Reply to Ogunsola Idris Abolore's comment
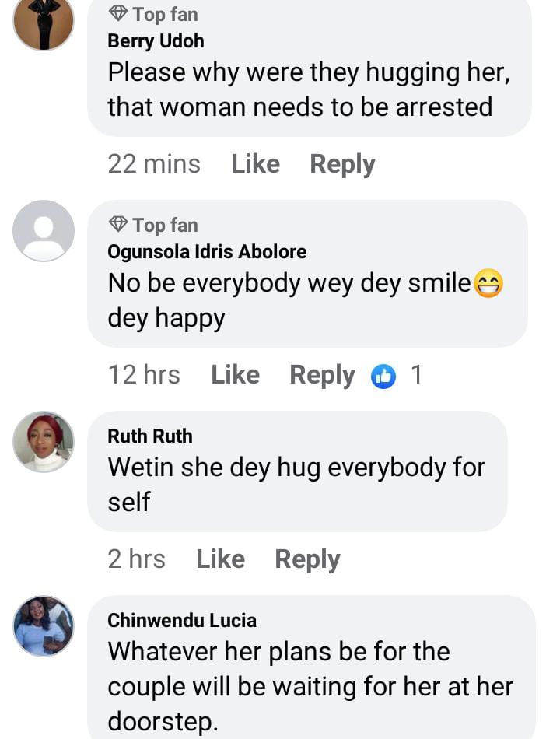 (322, 375)
